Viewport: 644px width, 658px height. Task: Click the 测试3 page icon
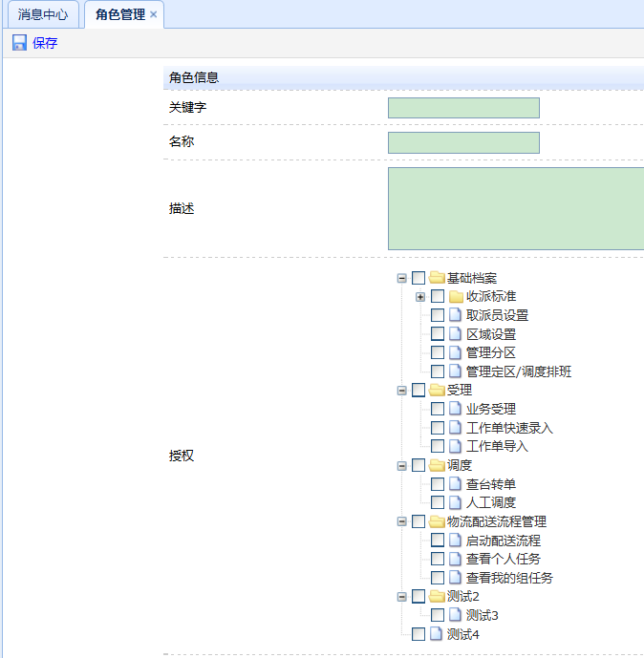[455, 615]
